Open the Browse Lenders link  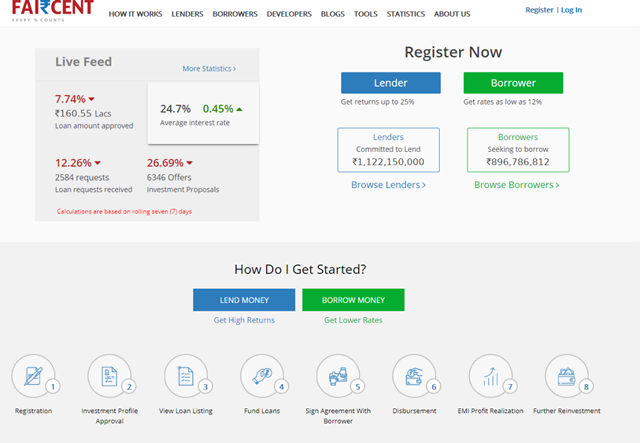[388, 185]
